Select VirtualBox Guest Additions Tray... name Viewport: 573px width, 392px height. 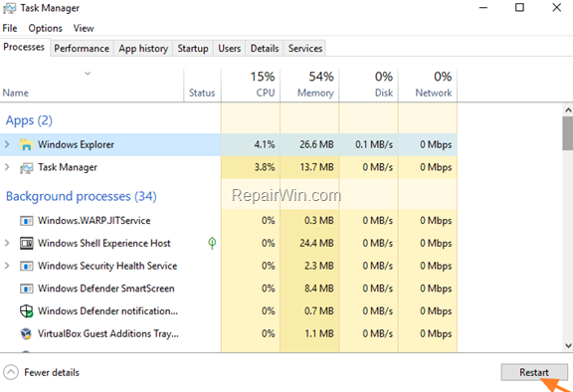tap(108, 334)
